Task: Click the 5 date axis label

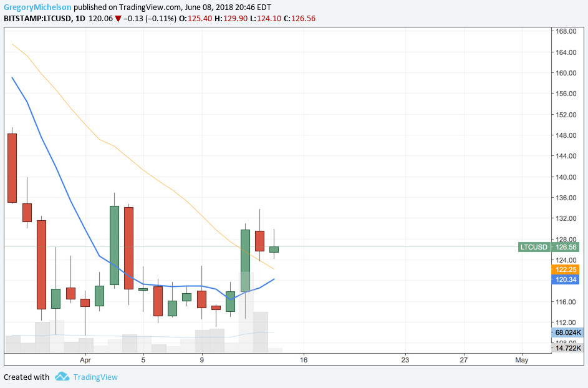Action: point(143,360)
